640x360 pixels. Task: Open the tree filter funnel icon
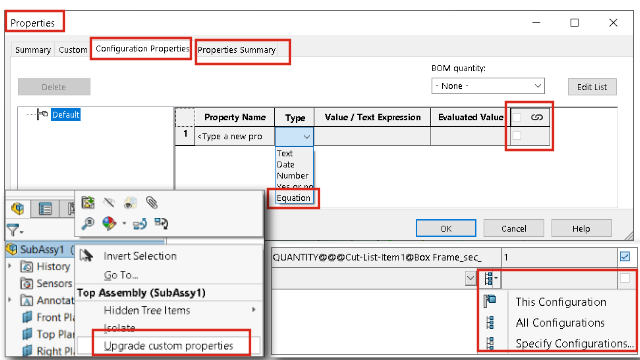[14, 230]
